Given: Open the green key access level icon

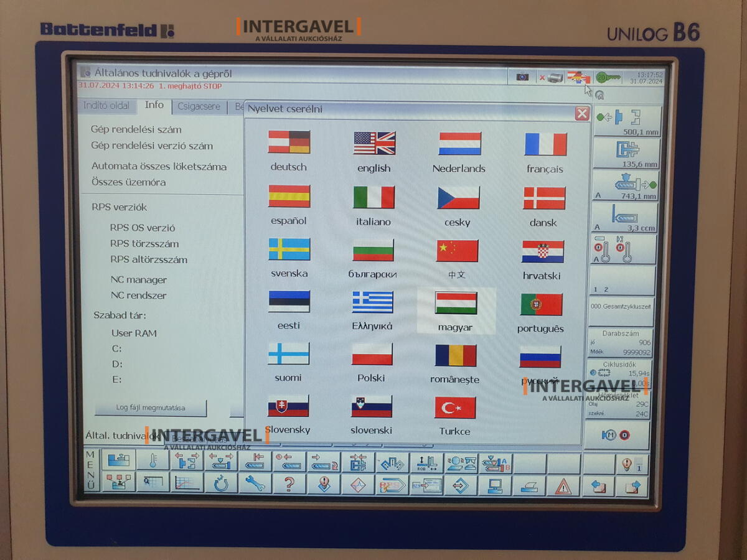Looking at the screenshot, I should 608,77.
